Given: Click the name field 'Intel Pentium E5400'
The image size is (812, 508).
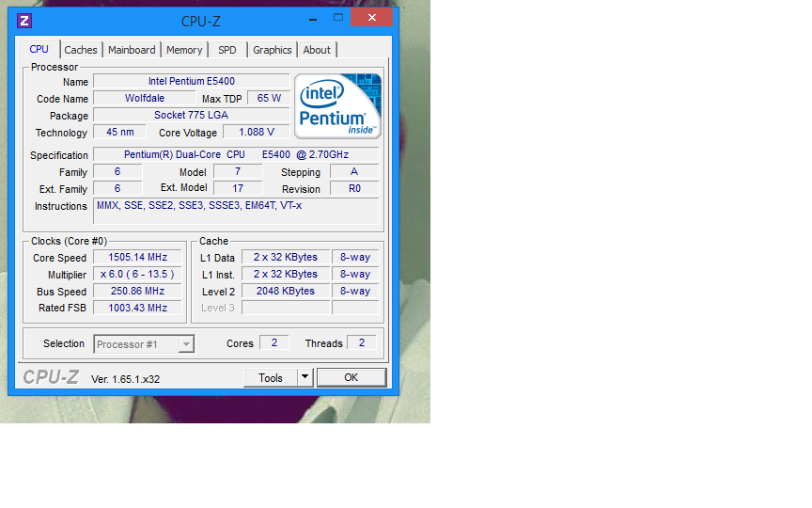Looking at the screenshot, I should 191,81.
